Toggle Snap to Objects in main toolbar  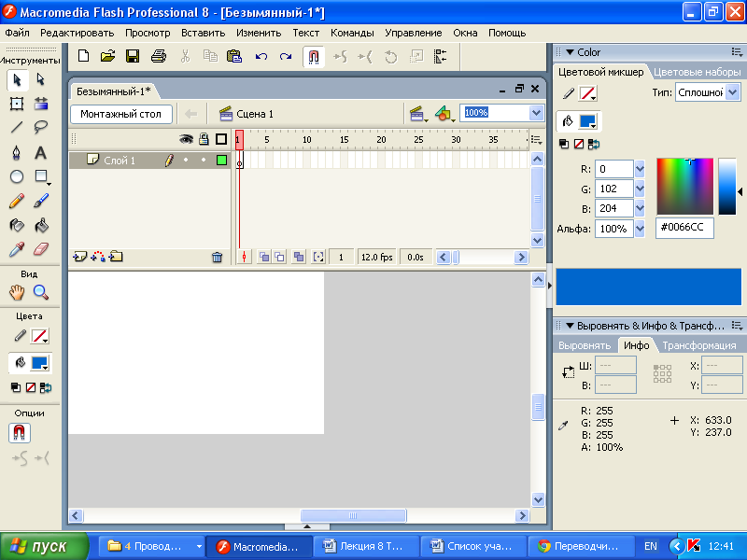[x=314, y=57]
